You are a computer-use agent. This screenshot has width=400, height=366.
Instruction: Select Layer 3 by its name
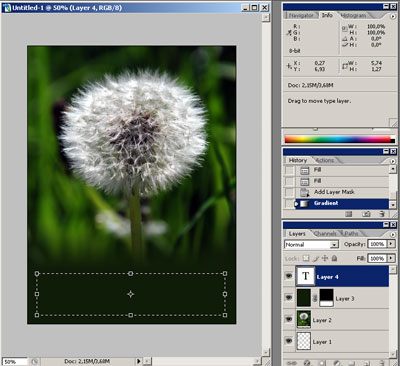click(x=345, y=299)
